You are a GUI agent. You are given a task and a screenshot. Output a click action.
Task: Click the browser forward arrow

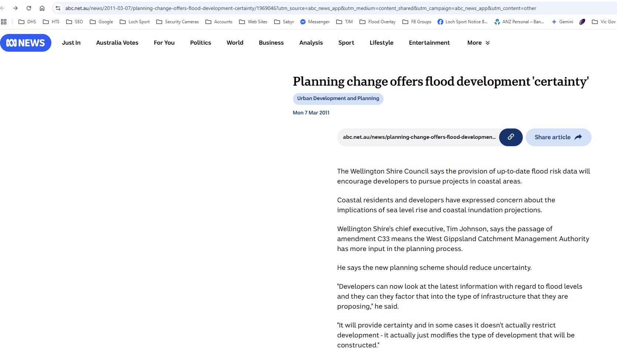(16, 8)
